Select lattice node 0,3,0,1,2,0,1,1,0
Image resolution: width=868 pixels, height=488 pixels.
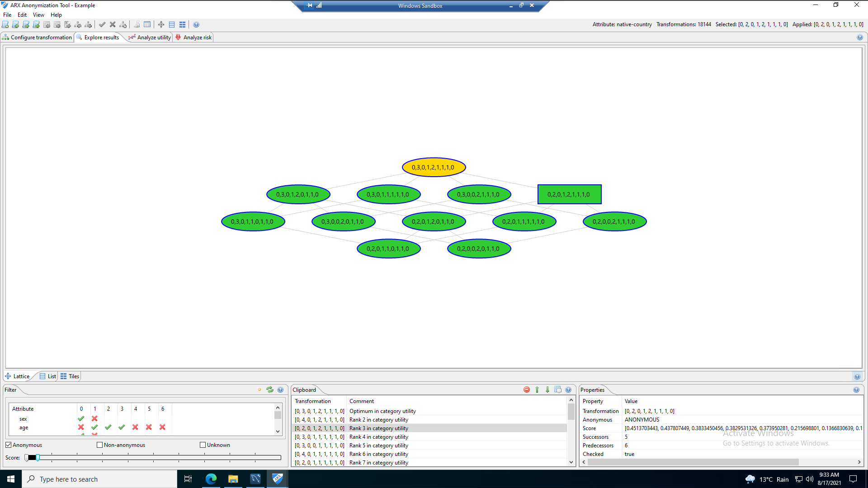[298, 194]
